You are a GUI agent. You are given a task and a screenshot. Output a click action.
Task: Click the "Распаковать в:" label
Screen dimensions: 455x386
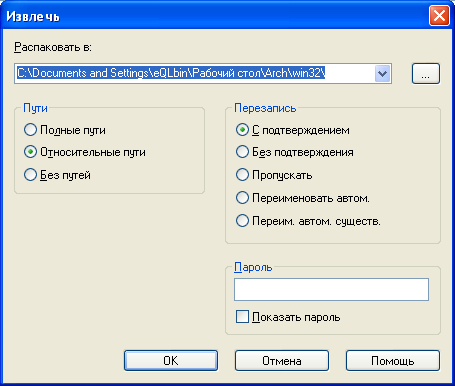coord(53,47)
